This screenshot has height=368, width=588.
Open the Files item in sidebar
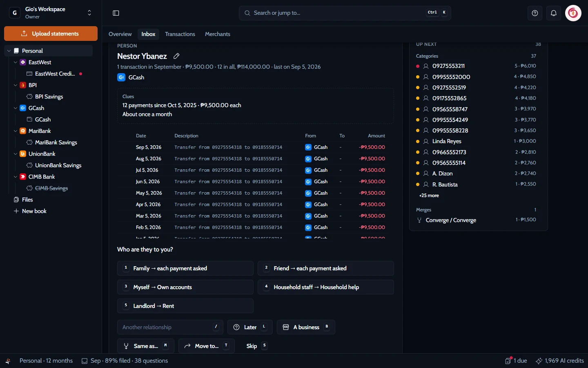(27, 200)
